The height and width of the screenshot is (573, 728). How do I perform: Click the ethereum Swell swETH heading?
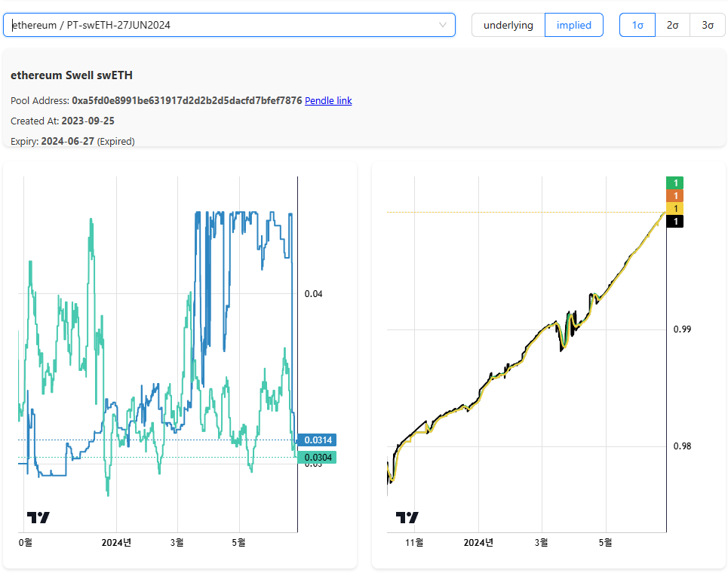tap(72, 75)
